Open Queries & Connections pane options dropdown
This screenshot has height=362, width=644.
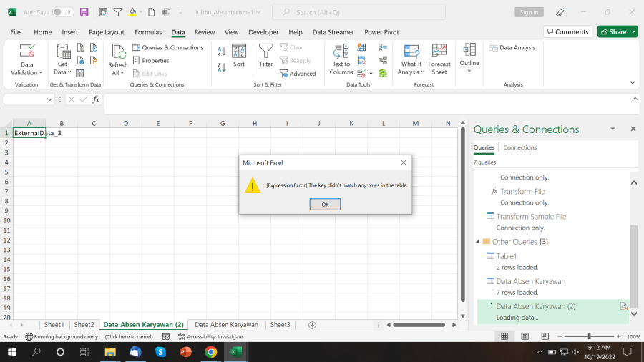[613, 129]
